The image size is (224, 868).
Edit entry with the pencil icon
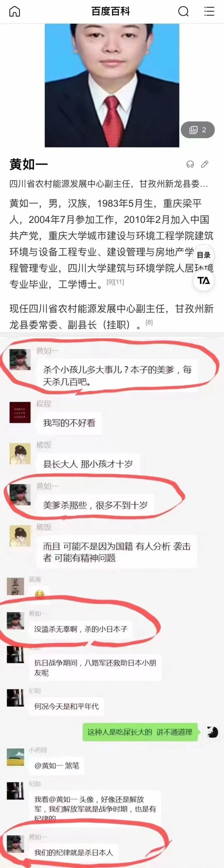(x=205, y=164)
